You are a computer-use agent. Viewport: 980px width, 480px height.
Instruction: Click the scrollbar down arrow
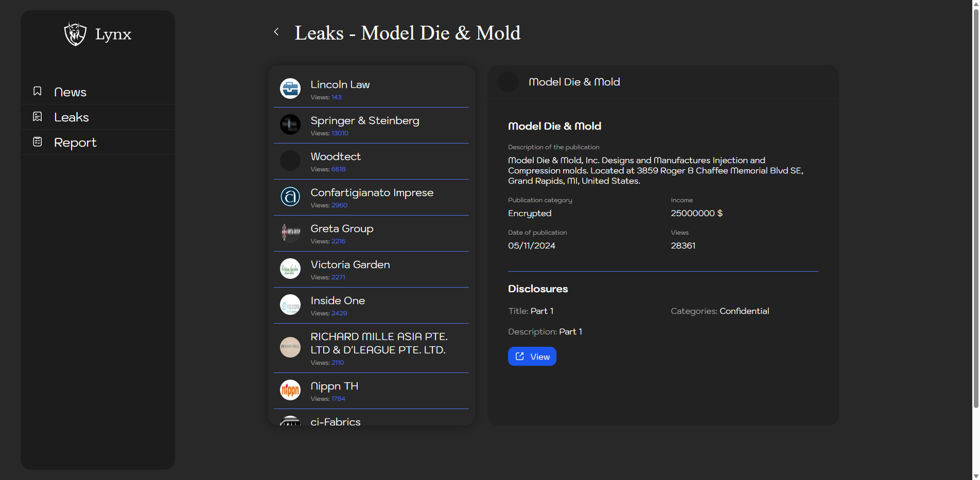click(x=975, y=476)
